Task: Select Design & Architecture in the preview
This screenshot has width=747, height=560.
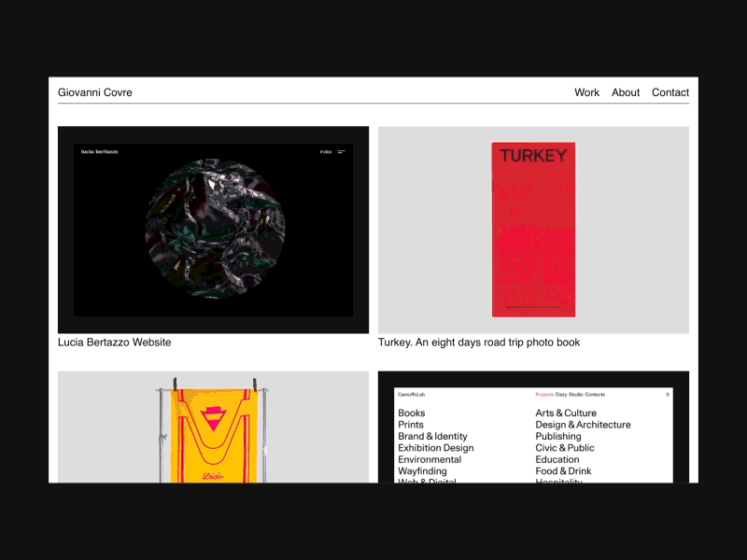Action: [583, 425]
